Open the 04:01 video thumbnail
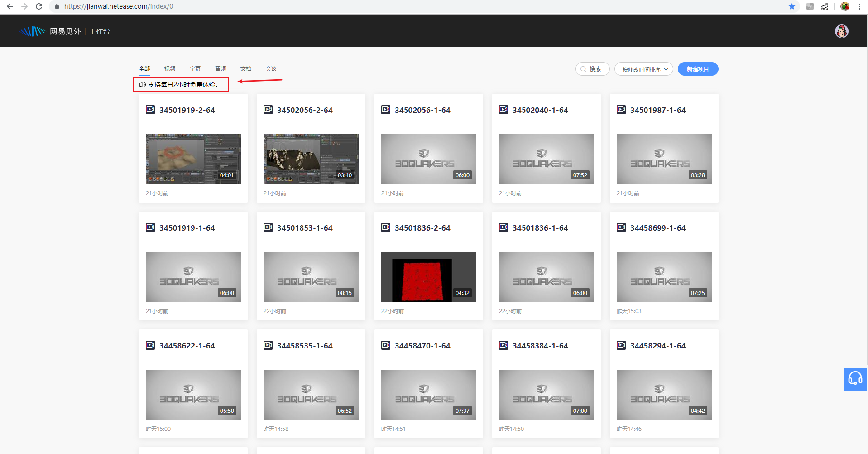This screenshot has width=868, height=454. pos(193,159)
